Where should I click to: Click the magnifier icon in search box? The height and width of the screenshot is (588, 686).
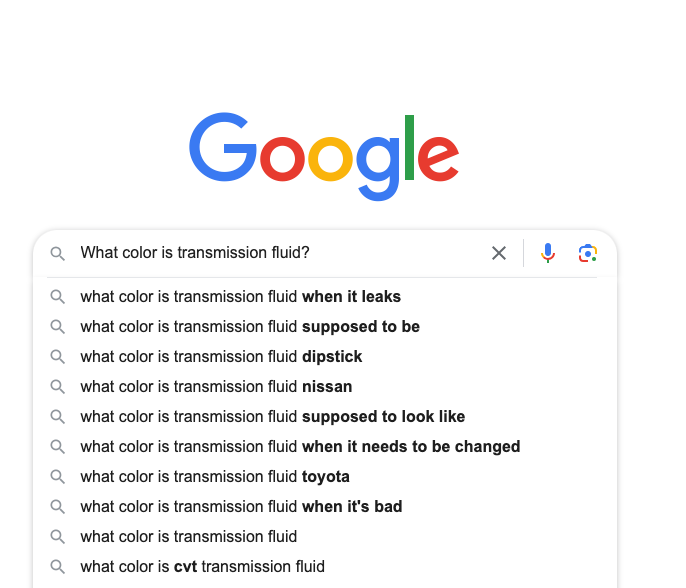(x=57, y=253)
